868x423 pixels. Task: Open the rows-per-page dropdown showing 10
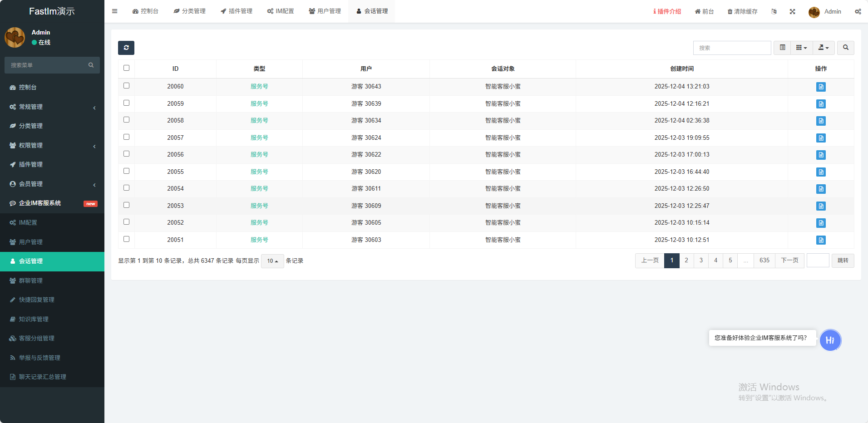pyautogui.click(x=272, y=261)
